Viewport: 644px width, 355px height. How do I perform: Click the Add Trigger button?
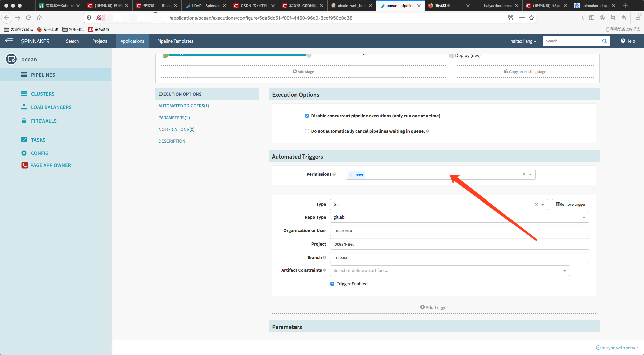434,307
